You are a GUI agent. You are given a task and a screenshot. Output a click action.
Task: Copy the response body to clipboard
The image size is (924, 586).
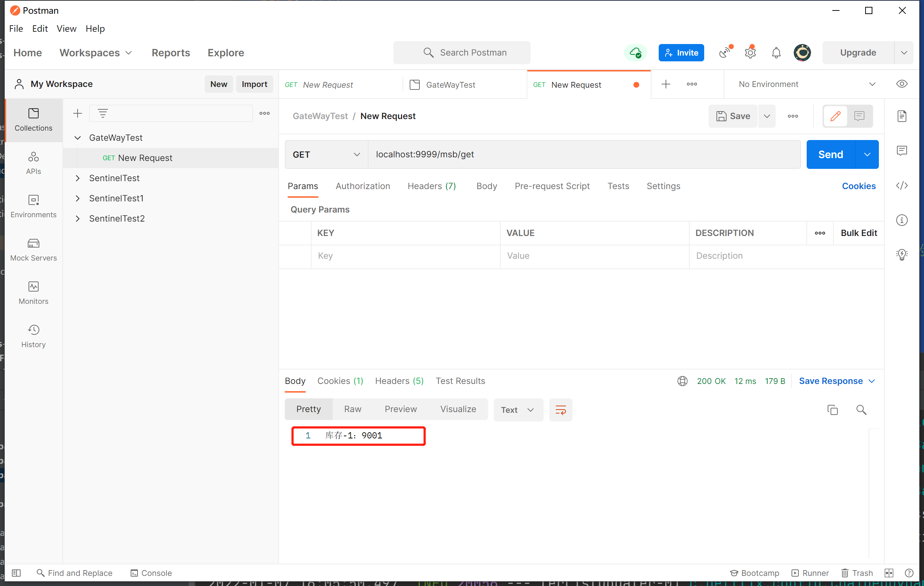pyautogui.click(x=832, y=410)
